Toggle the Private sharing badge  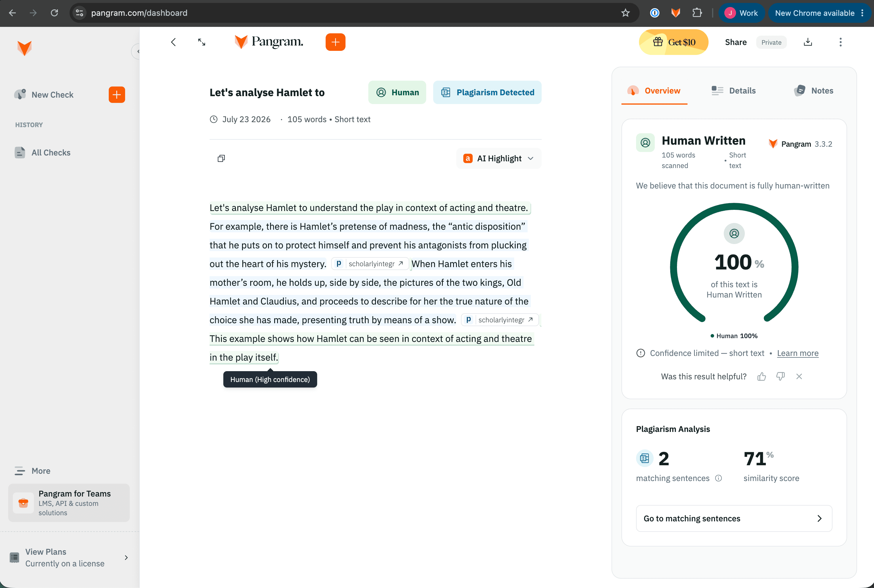tap(771, 42)
